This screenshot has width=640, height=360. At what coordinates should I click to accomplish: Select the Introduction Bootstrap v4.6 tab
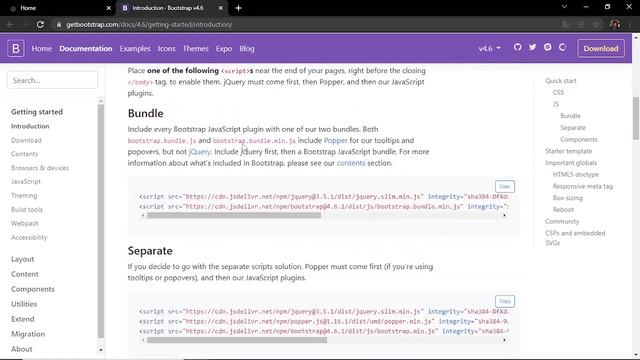click(171, 8)
